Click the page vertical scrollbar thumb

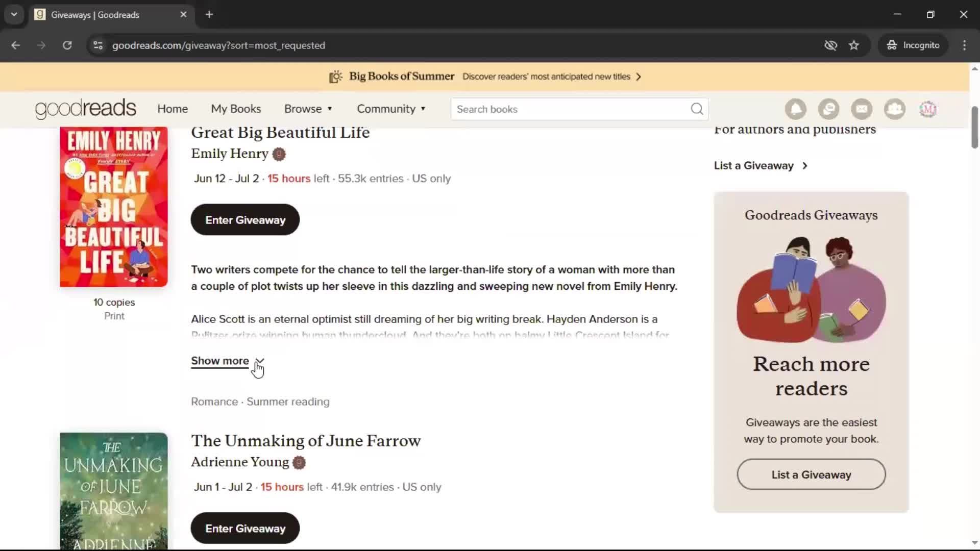point(974,127)
